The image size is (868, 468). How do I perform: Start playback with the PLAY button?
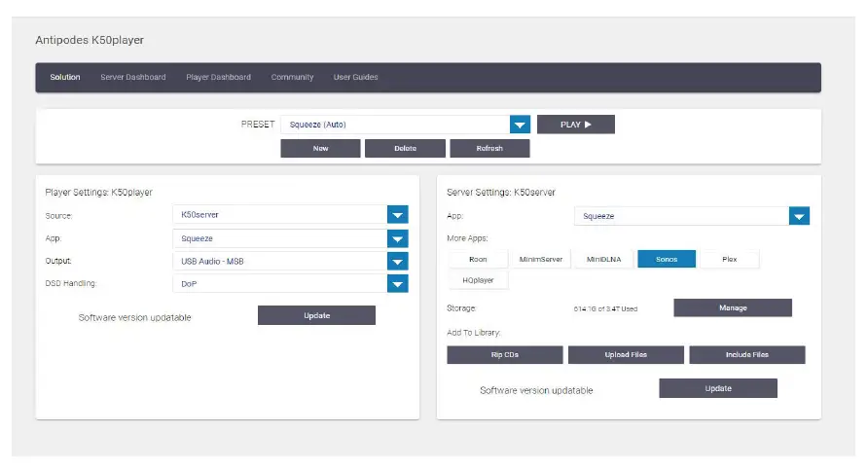tap(576, 125)
